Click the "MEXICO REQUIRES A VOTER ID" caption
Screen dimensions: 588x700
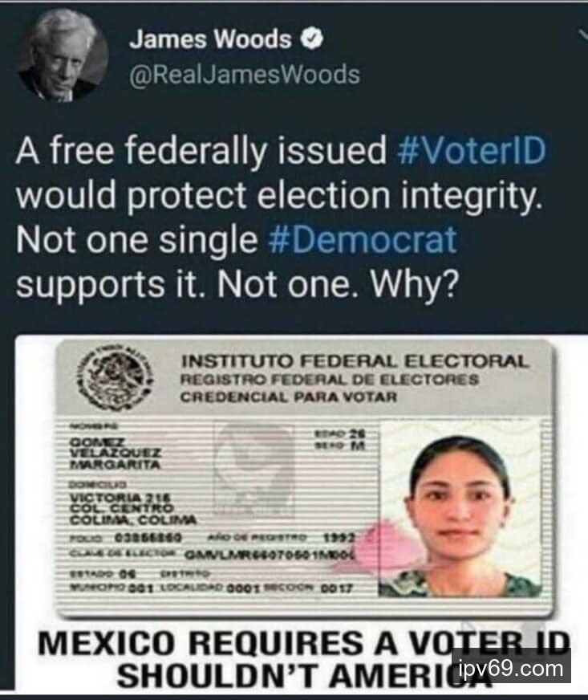[x=305, y=643]
